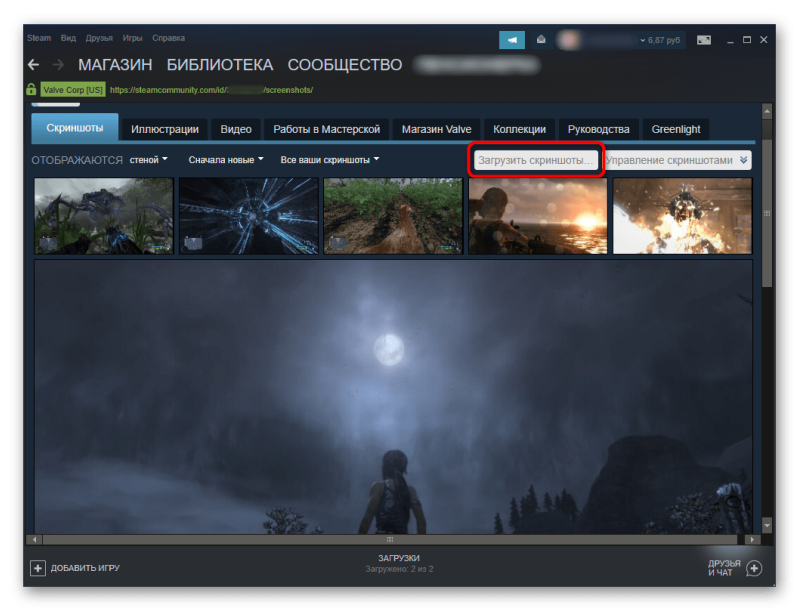
Task: Click the green padlock security icon
Action: [x=31, y=89]
